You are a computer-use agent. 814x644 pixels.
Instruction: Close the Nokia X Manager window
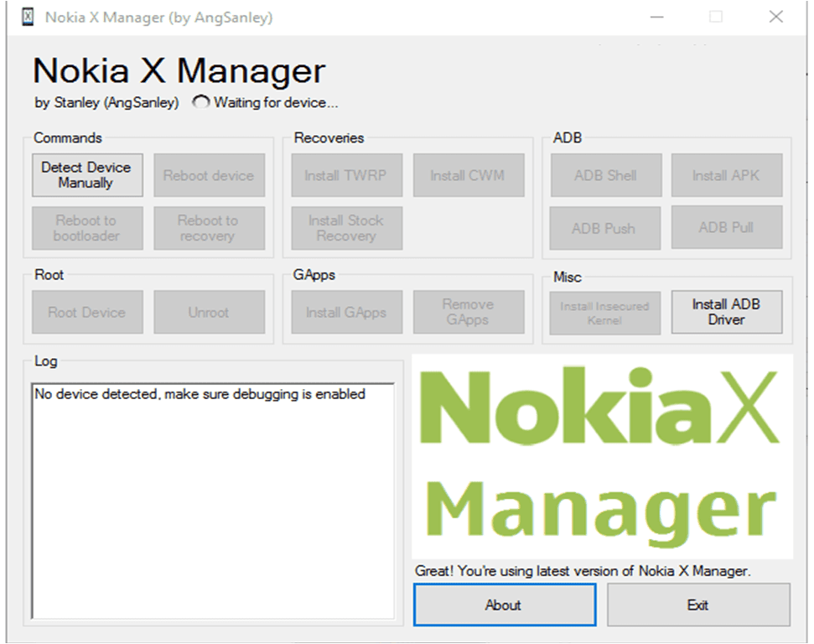[x=776, y=17]
